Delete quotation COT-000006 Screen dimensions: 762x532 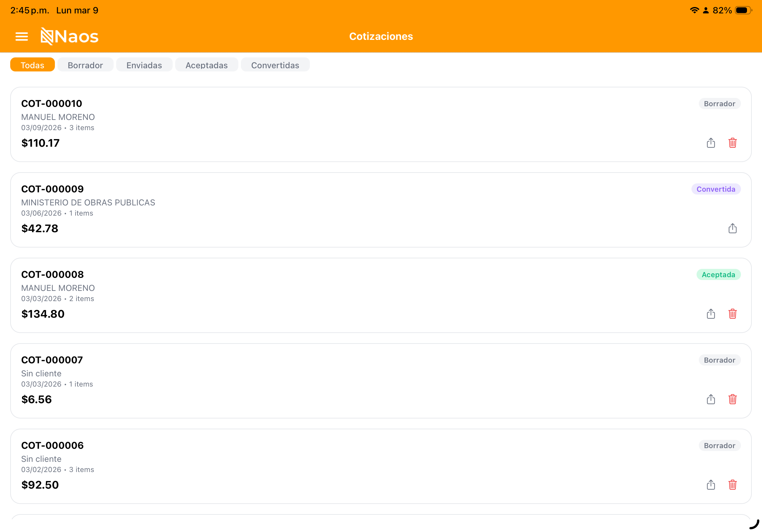pos(732,485)
